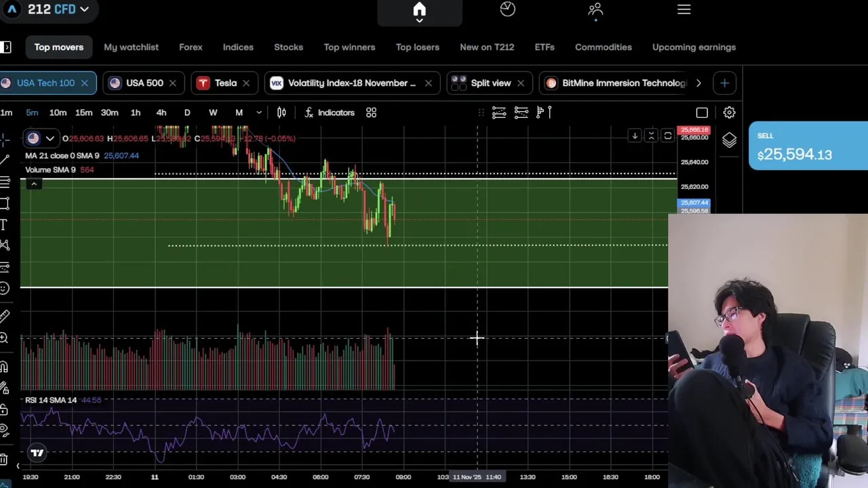Open the pie chart portfolio icon
The image size is (868, 488).
click(507, 9)
